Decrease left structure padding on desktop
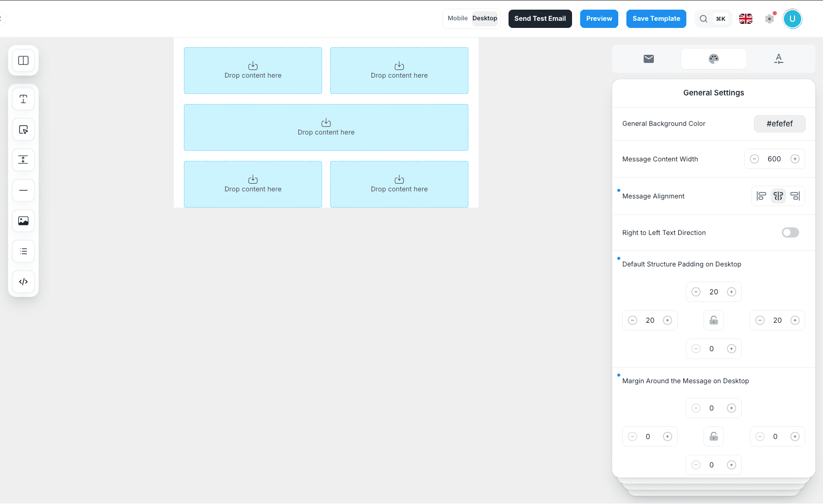Screen dimensions: 823x504 pos(632,320)
